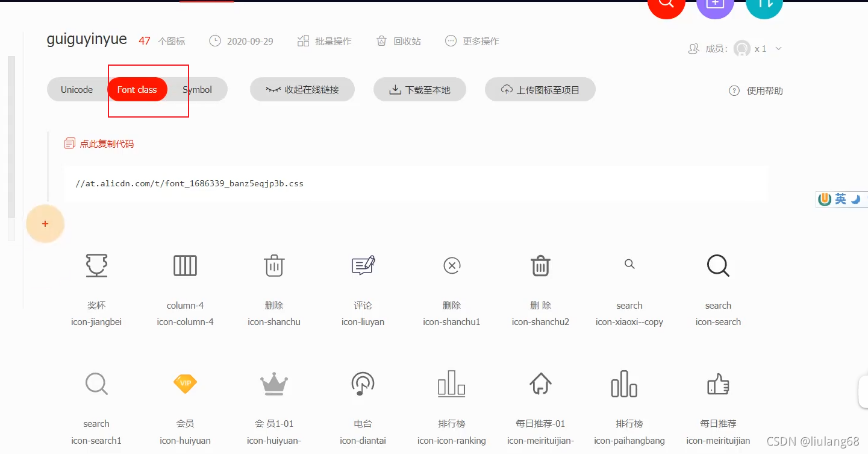Viewport: 868px width, 454px height.
Task: Click the trash icon labeled icon-shanchu
Action: (274, 265)
